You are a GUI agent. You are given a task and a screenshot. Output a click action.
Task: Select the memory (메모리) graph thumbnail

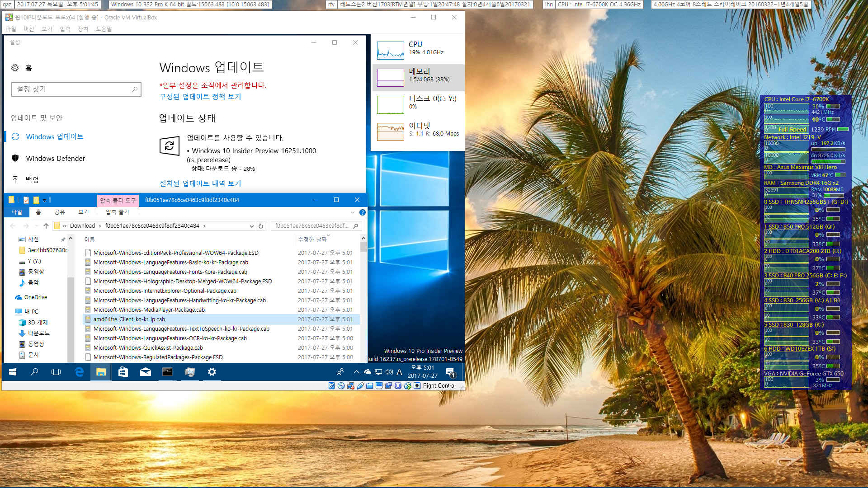pos(391,78)
